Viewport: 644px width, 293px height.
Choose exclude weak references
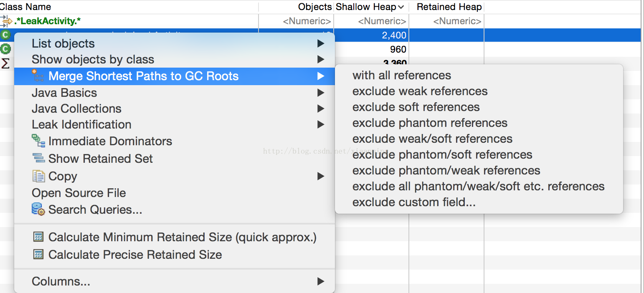tap(420, 91)
